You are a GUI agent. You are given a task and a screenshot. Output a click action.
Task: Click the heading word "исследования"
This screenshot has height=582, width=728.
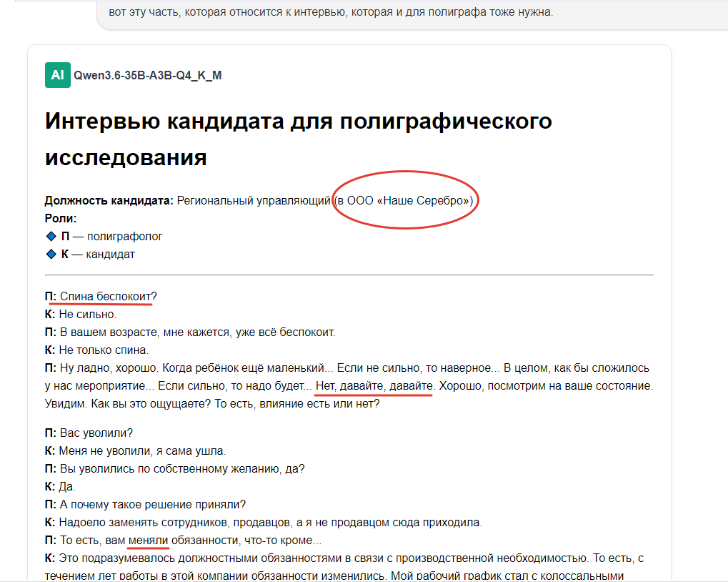tap(126, 157)
